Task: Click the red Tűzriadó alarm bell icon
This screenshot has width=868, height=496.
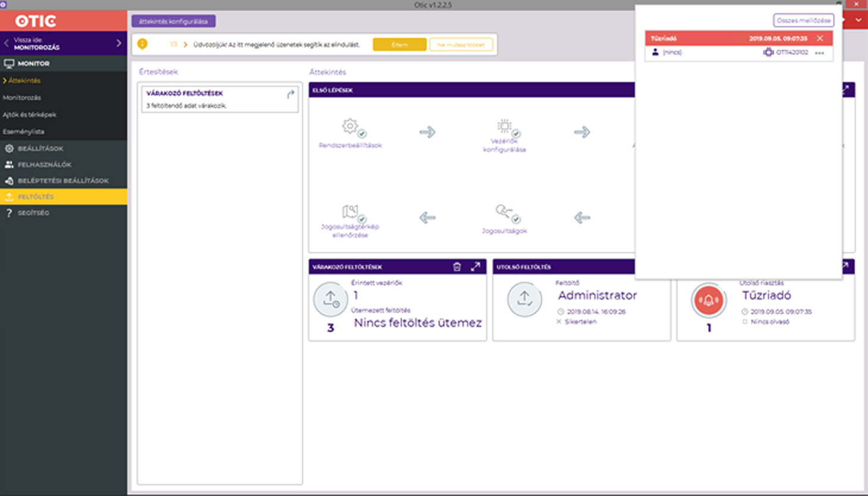Action: (x=709, y=300)
